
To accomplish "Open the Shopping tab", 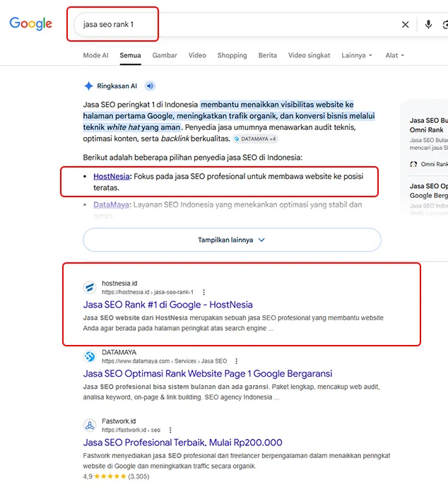I will click(232, 55).
